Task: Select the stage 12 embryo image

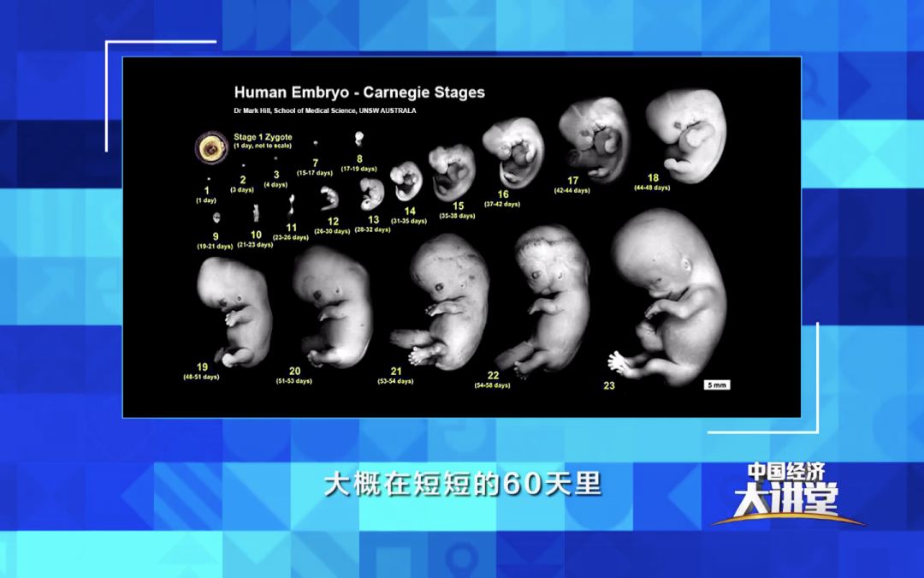Action: pyautogui.click(x=329, y=199)
